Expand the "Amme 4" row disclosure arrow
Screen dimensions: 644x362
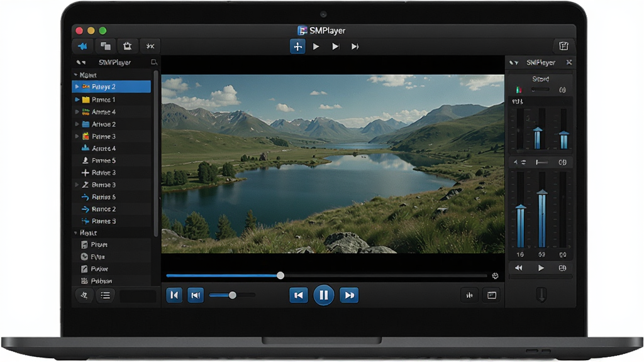point(77,112)
